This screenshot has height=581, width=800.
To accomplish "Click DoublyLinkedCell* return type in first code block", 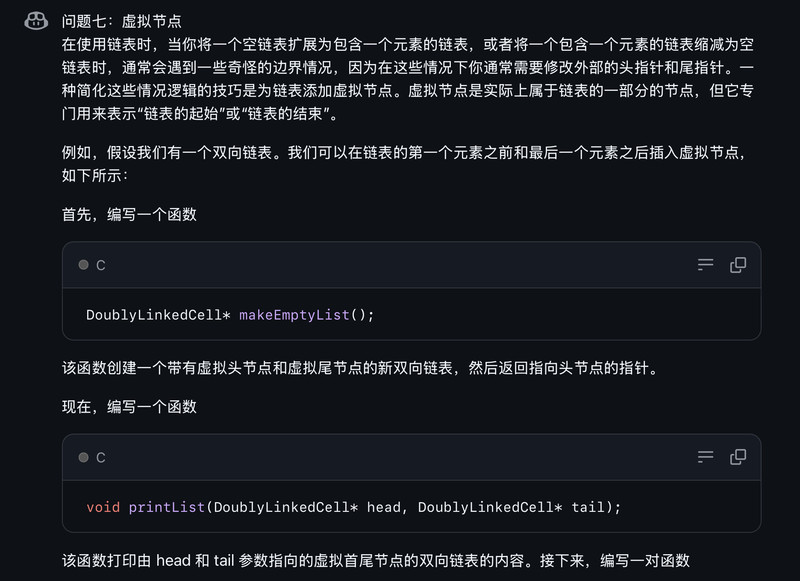I will tap(158, 315).
